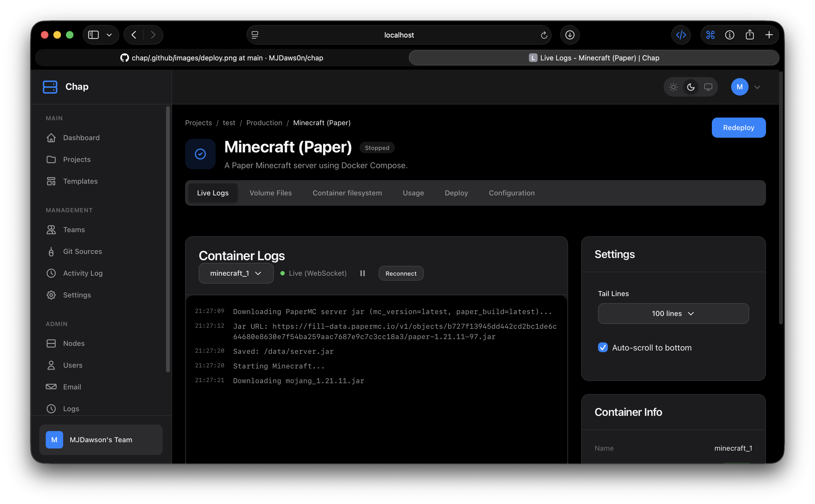
Task: Select system theme monitor toggle
Action: pos(708,87)
